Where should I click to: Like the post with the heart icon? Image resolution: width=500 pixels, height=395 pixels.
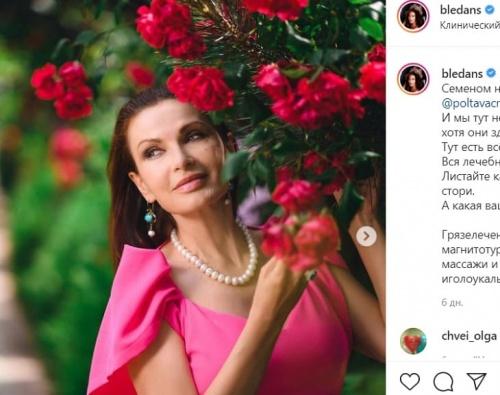tap(410, 381)
